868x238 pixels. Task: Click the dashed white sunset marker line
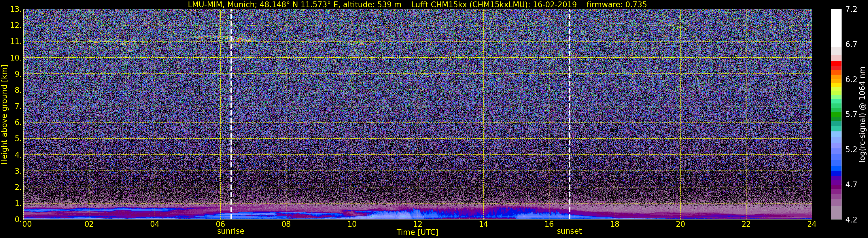tap(570, 114)
